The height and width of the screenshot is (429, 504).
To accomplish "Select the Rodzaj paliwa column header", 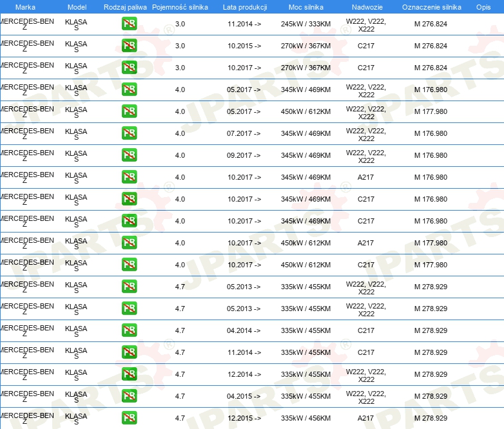I will [125, 6].
